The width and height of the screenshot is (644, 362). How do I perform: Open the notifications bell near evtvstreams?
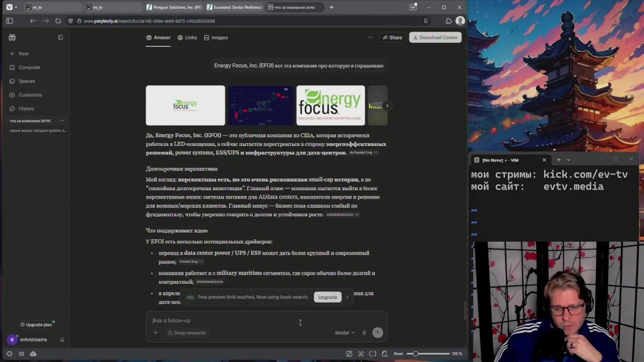(62, 339)
